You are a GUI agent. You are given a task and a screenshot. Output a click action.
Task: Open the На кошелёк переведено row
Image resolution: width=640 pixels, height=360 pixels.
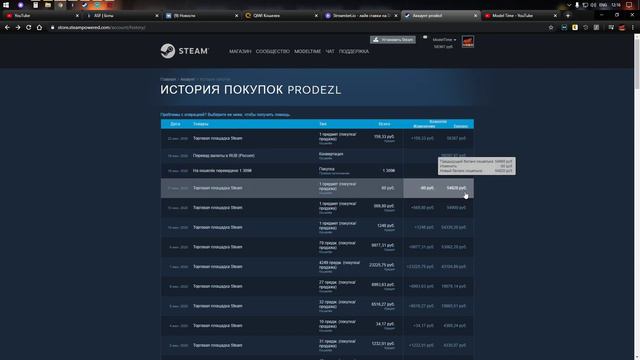317,171
